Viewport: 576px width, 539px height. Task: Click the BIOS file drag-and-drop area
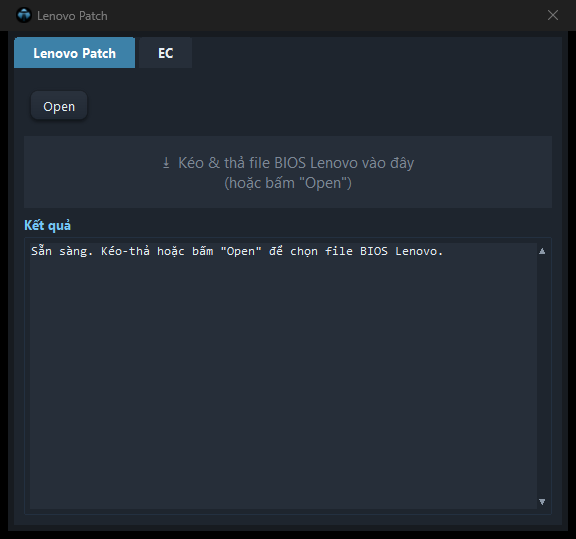pyautogui.click(x=288, y=172)
